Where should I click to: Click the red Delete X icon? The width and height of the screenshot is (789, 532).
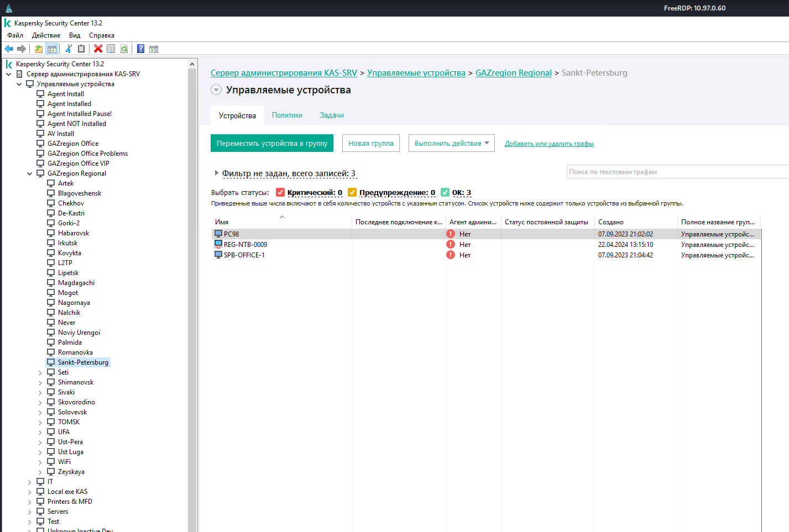[x=98, y=49]
